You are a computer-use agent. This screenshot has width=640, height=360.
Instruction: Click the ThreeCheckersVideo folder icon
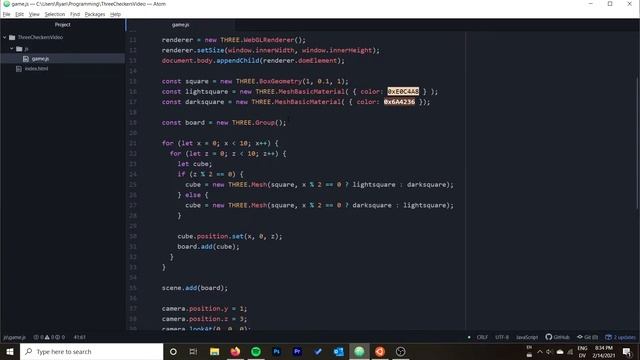point(12,38)
